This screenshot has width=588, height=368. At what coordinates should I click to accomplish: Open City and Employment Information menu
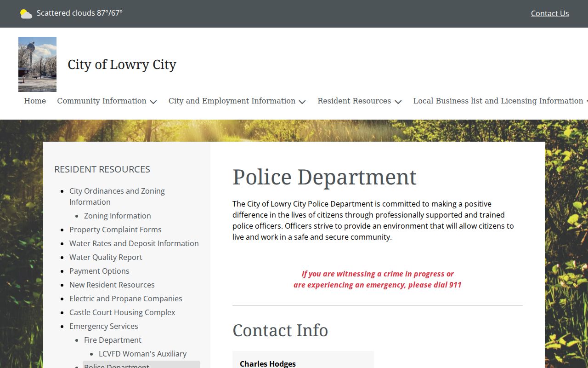[x=232, y=101]
